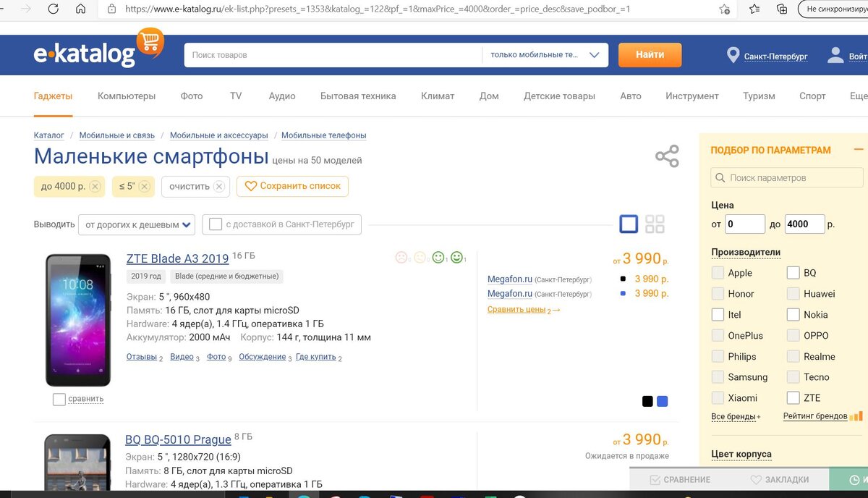Select blue color swatch for ZTE phone
This screenshot has height=498, width=868.
[663, 401]
